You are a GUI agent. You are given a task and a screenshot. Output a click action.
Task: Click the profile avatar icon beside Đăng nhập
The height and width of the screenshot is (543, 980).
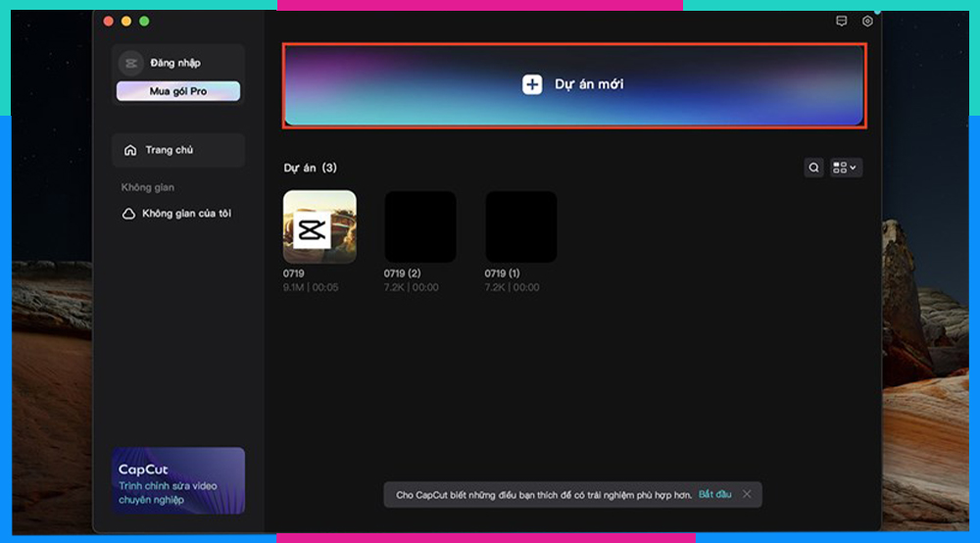coord(129,63)
